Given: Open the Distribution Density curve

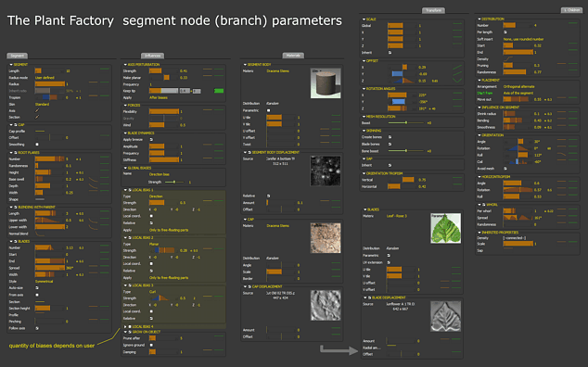Looking at the screenshot, I should [508, 59].
